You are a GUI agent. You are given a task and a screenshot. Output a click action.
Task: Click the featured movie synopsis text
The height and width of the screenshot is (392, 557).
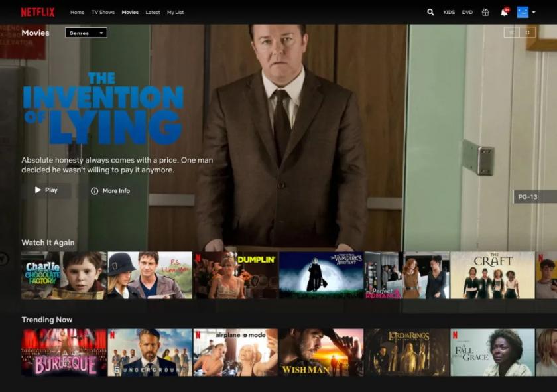(117, 165)
